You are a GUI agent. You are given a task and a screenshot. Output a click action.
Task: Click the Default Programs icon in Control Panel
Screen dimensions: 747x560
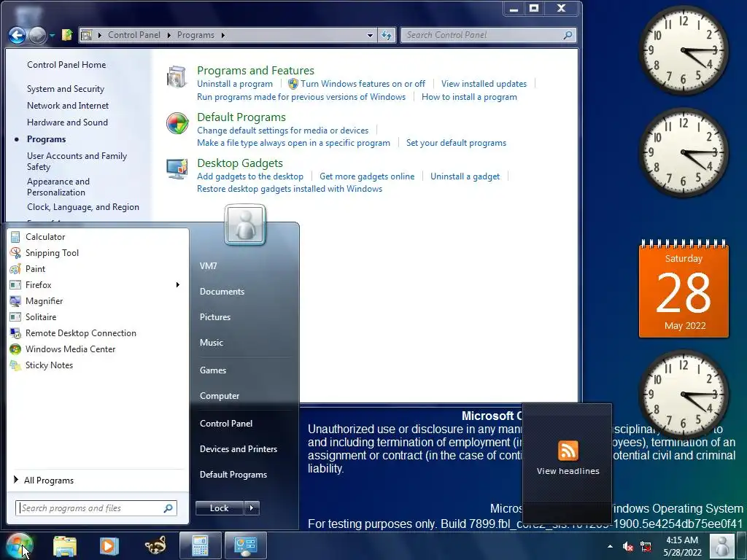177,123
